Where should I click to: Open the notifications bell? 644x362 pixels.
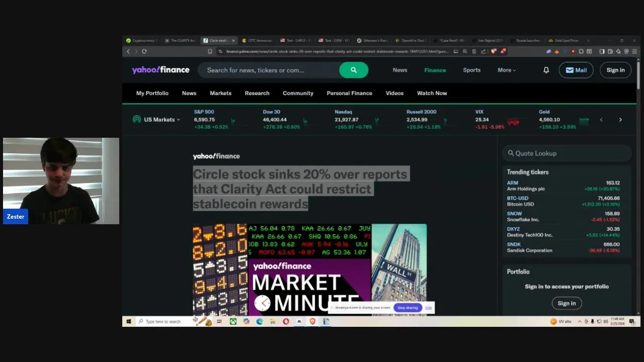(x=546, y=70)
